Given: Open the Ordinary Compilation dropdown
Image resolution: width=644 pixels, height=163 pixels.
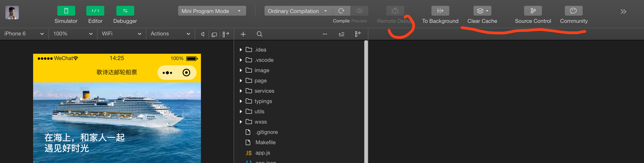Looking at the screenshot, I should coord(298,11).
